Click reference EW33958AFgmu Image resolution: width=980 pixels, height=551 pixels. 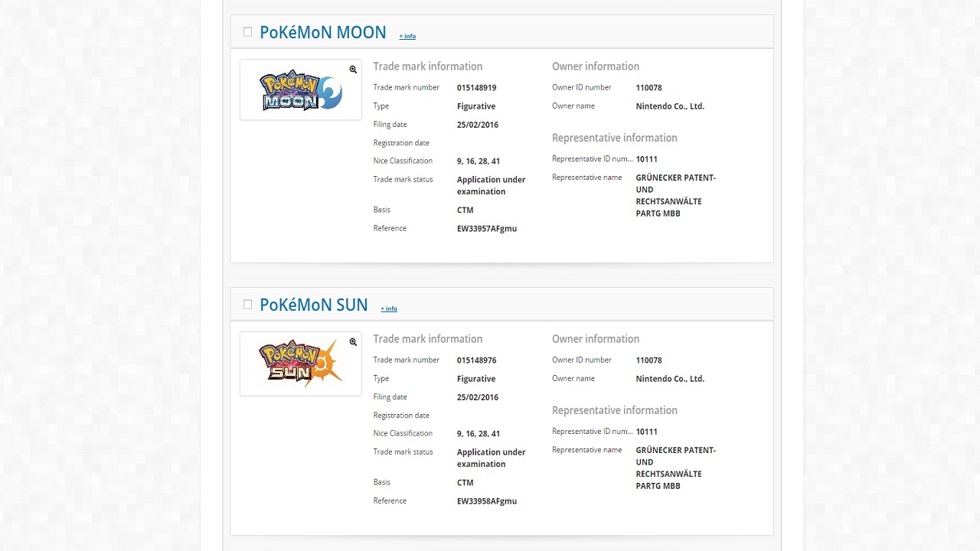coord(487,501)
